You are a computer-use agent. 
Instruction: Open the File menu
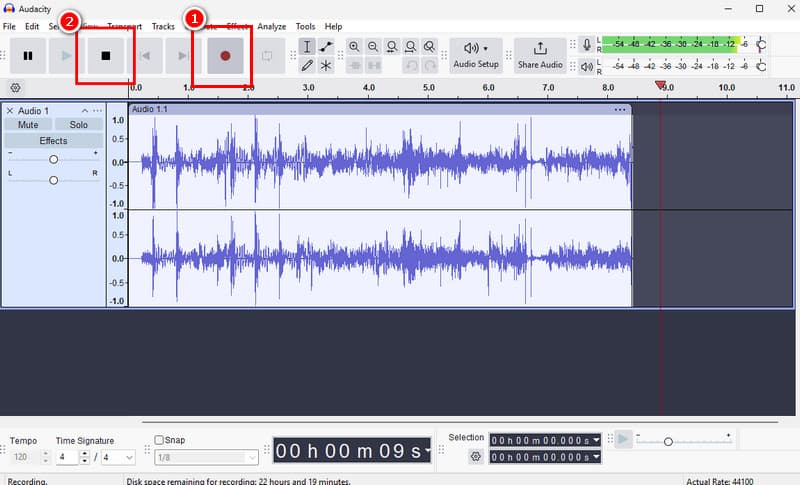9,27
